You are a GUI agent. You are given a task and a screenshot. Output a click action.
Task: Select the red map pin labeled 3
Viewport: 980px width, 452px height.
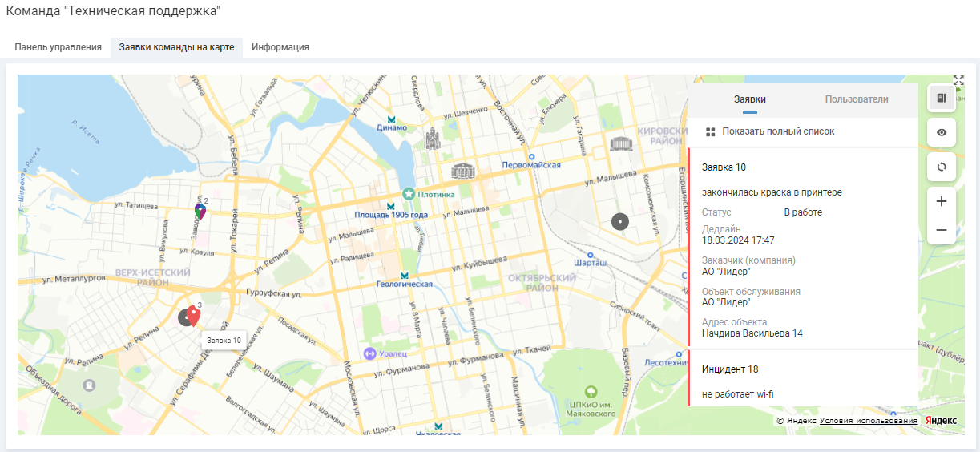pyautogui.click(x=193, y=317)
